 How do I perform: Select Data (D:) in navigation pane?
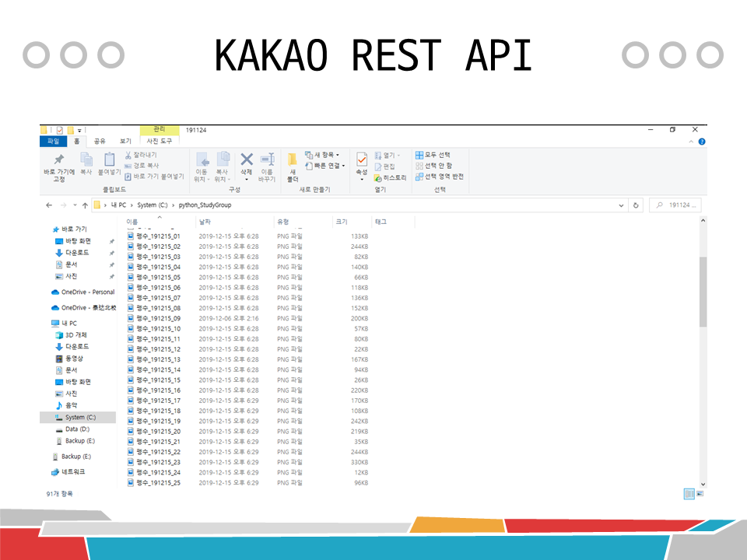pos(78,429)
